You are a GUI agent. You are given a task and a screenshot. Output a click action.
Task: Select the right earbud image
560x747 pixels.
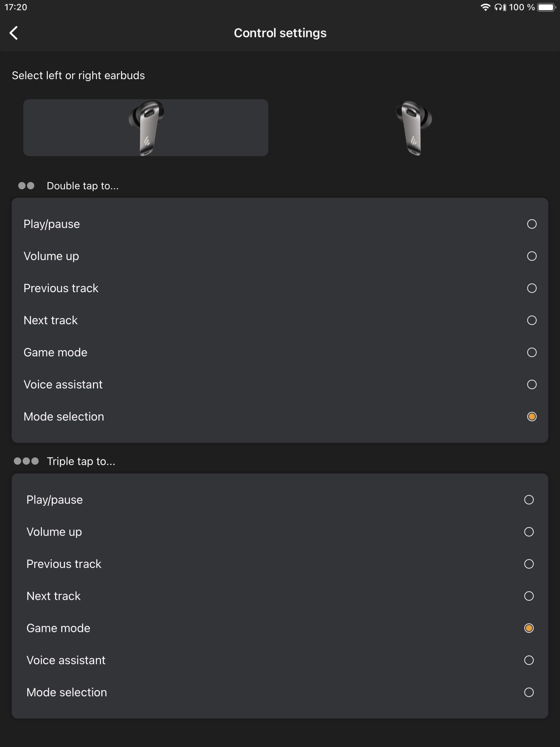click(414, 128)
